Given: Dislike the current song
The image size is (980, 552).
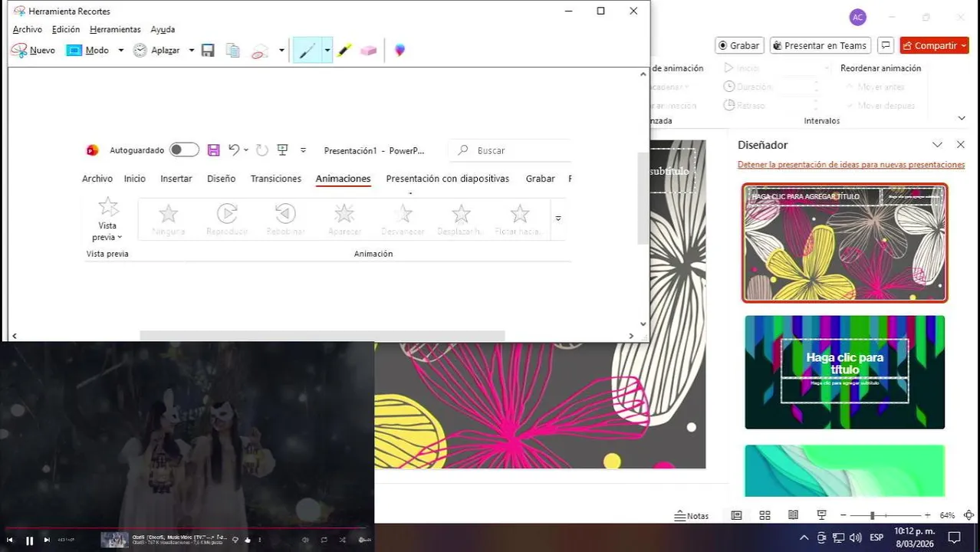Looking at the screenshot, I should 235,540.
